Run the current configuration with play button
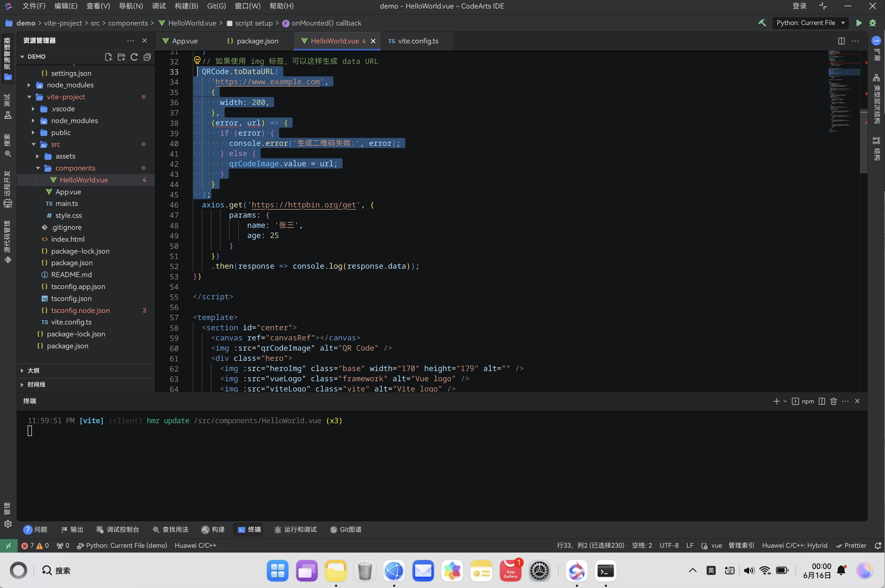 858,23
